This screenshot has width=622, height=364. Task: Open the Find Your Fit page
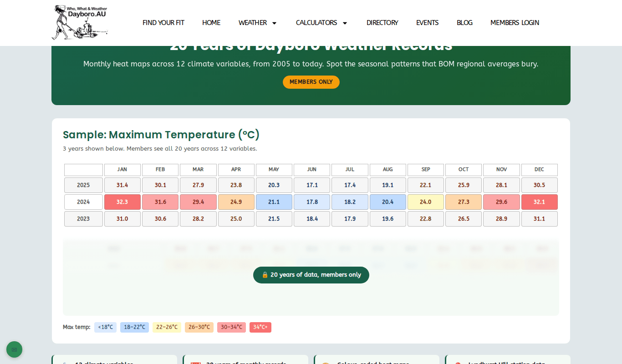pyautogui.click(x=163, y=23)
